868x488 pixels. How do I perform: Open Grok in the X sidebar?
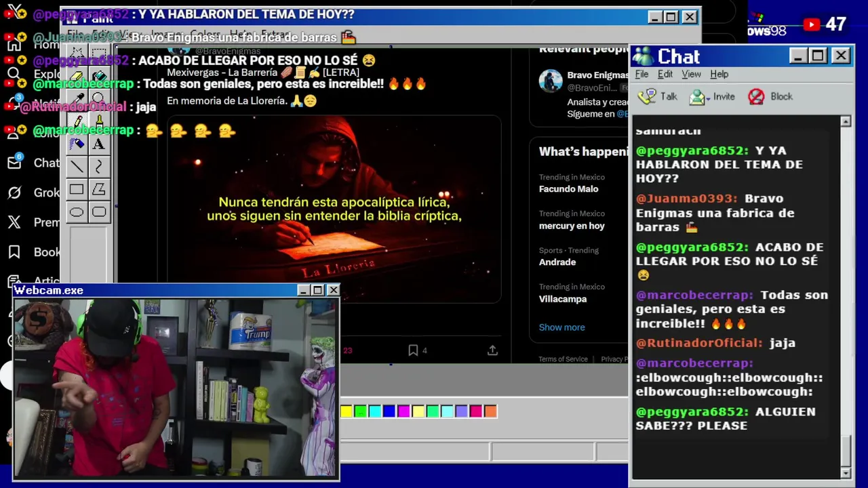coord(14,192)
